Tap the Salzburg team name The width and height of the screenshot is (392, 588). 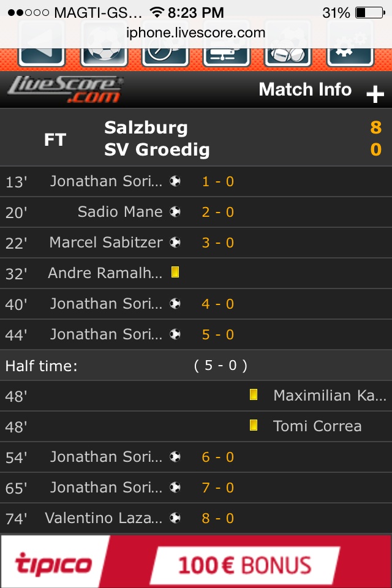tap(146, 127)
